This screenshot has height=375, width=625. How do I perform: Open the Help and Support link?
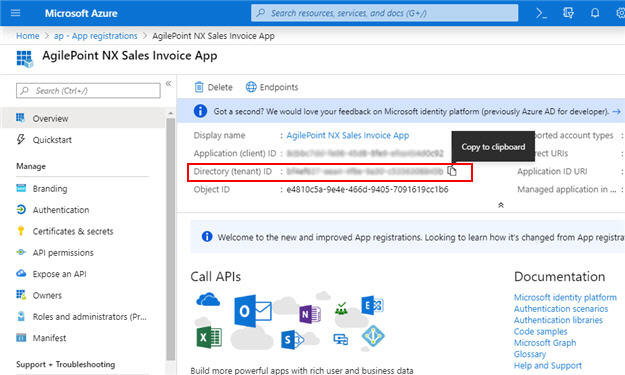pyautogui.click(x=547, y=365)
